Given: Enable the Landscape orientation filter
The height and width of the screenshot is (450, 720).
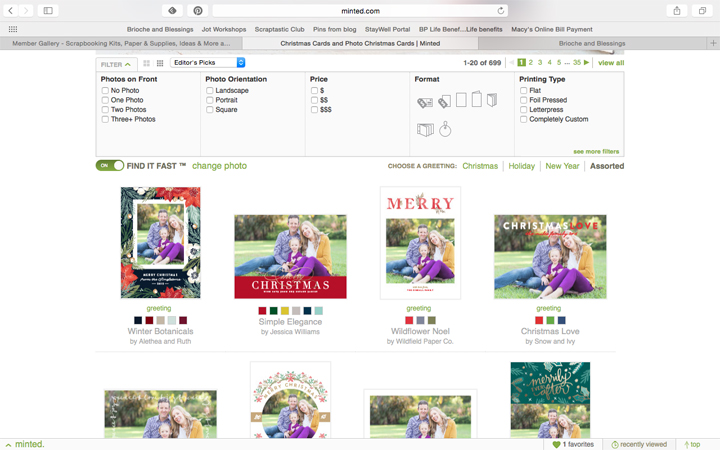Looking at the screenshot, I should point(210,90).
